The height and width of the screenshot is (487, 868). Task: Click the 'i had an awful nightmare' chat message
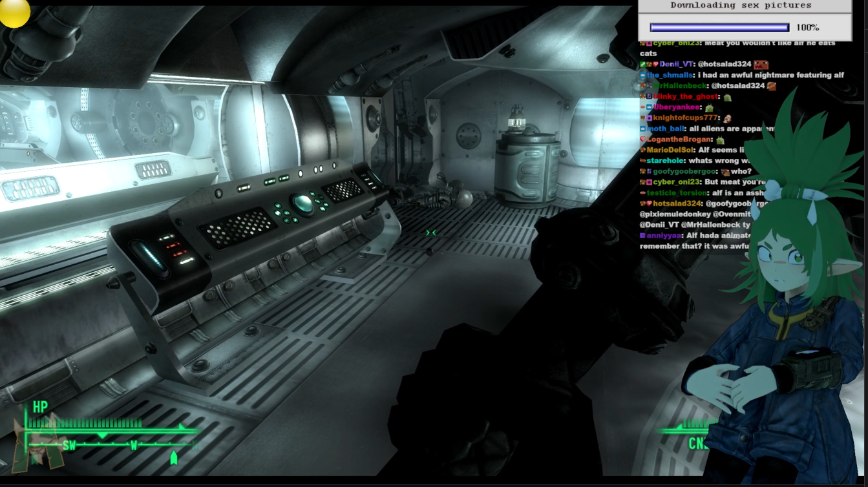click(770, 75)
